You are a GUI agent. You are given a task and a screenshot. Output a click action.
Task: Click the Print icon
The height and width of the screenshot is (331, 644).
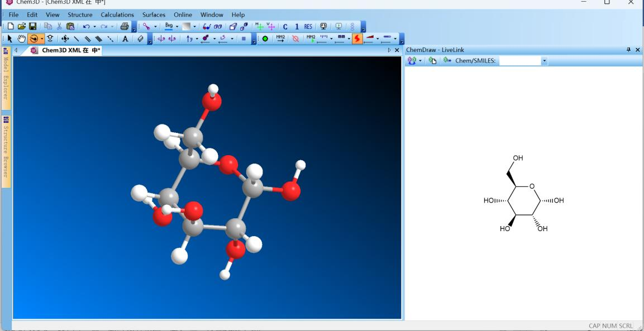[125, 27]
